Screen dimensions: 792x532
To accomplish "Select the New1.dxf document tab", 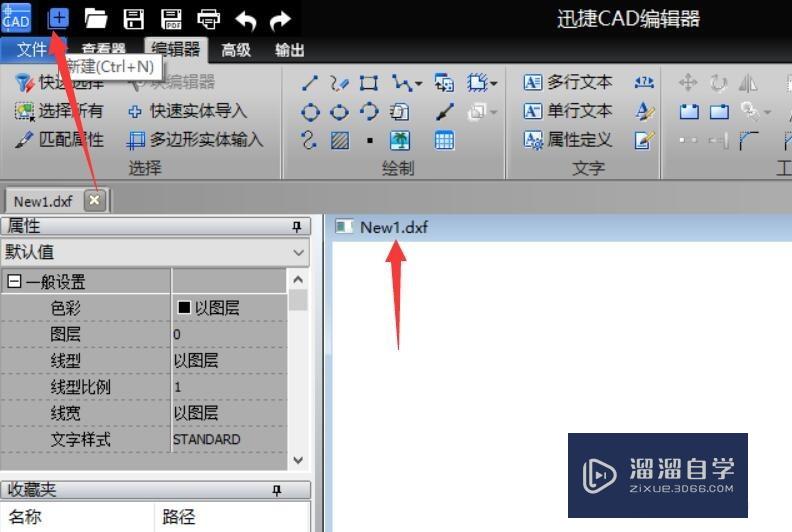I will 43,202.
